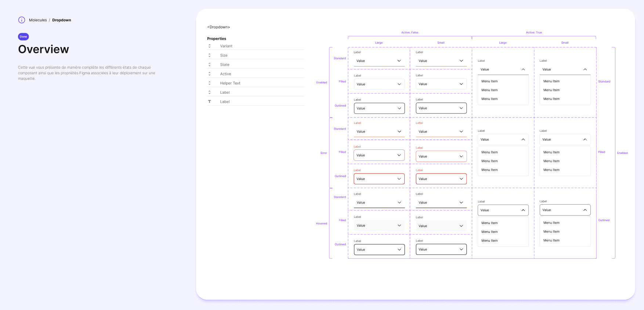Viewport: 644px width, 310px height.
Task: Select the State property row
Action: point(256,64)
